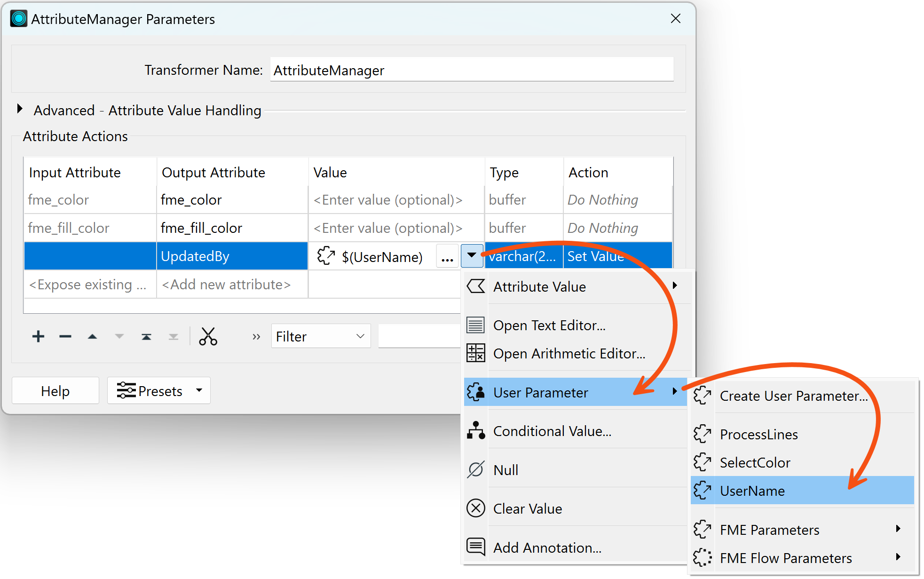The height and width of the screenshot is (579, 924).
Task: Select Clear Value menu item
Action: 527,509
